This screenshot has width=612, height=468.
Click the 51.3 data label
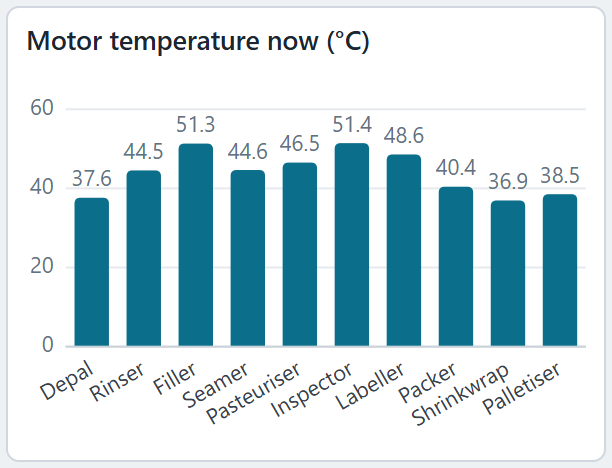point(196,125)
